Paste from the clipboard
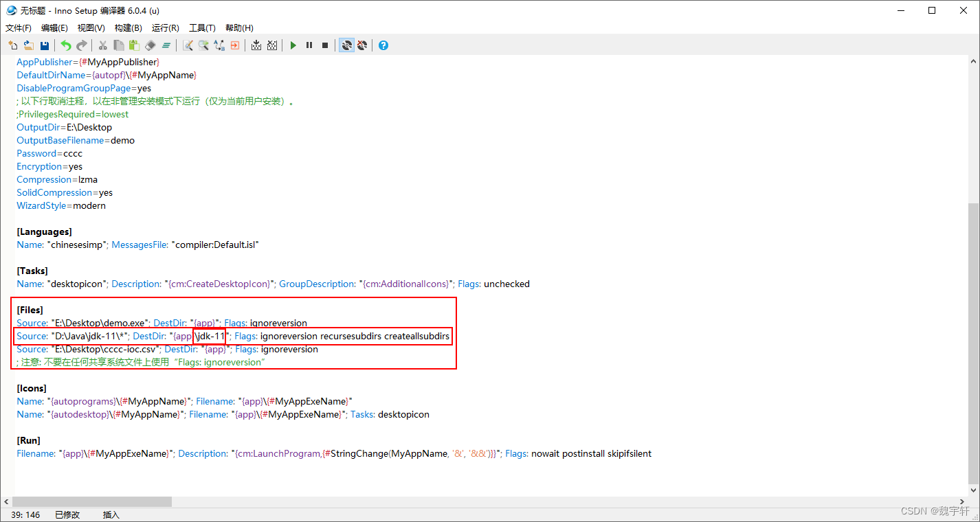This screenshot has width=980, height=522. [133, 45]
